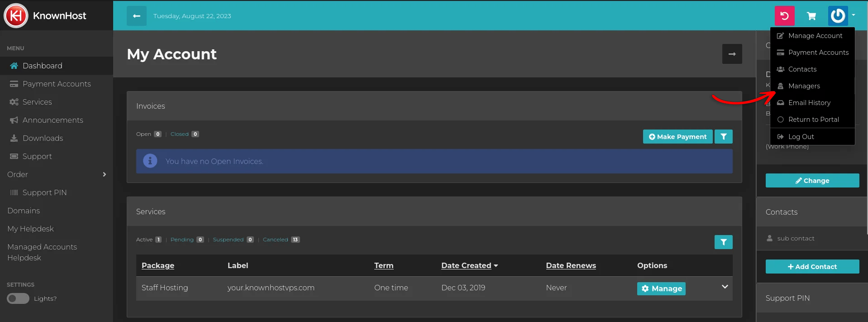Click the Services filter funnel icon
868x322 pixels.
pyautogui.click(x=723, y=242)
